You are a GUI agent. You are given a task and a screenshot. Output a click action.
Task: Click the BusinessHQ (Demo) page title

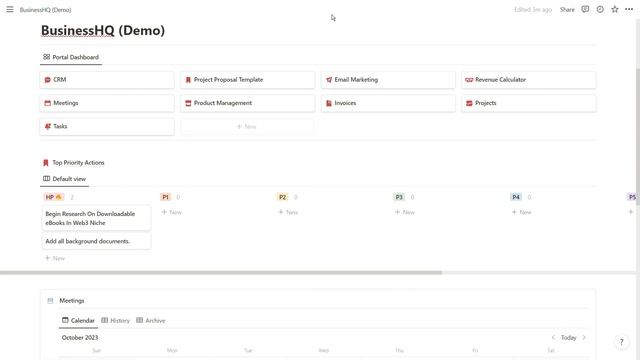click(x=103, y=31)
